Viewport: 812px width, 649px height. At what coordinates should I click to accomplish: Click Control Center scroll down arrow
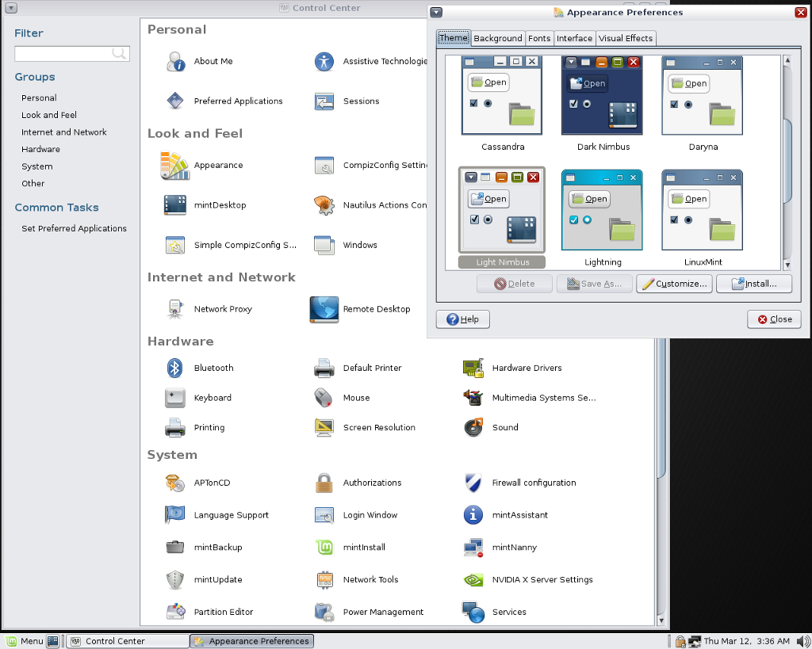click(661, 620)
